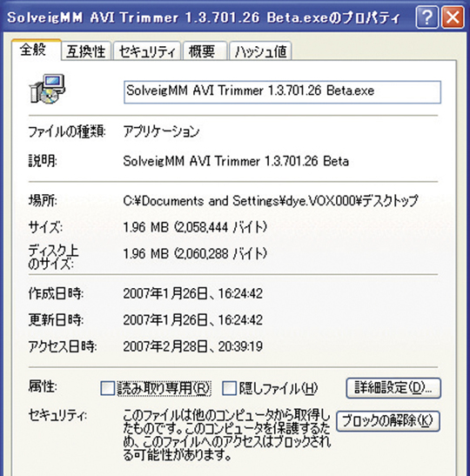Click the 場所 folder path value
Screen dimensions: 470x476
(x=271, y=201)
